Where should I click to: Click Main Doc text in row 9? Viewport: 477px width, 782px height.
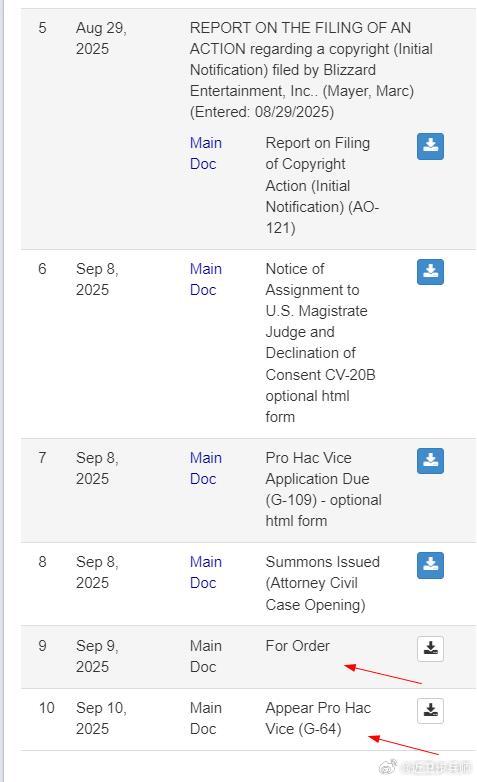206,656
